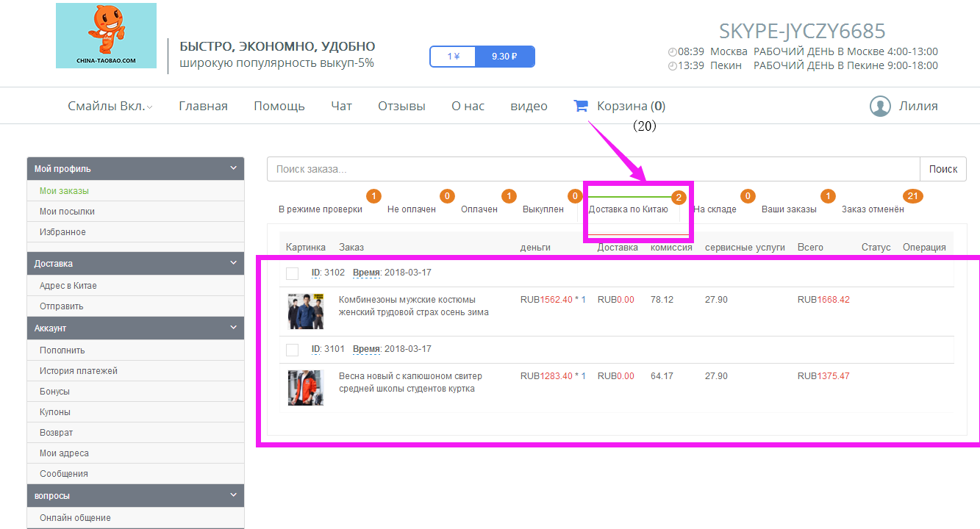This screenshot has width=980, height=529.
Task: Click the Поиск заказа search field
Action: click(593, 169)
